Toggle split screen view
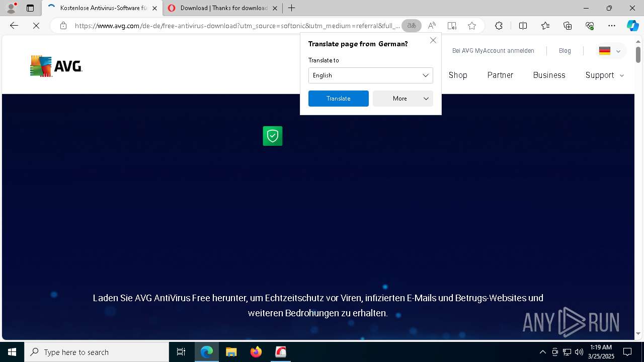 [x=523, y=26]
